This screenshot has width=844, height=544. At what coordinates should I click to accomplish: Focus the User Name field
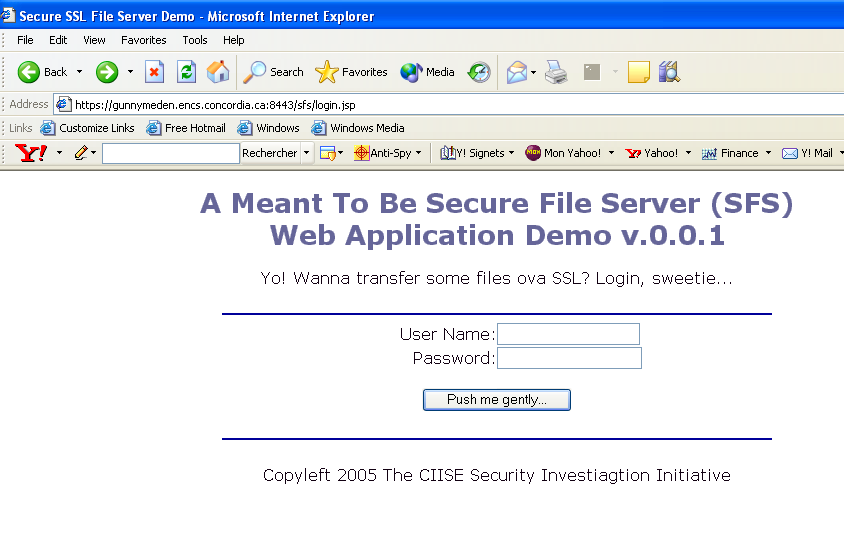(568, 334)
